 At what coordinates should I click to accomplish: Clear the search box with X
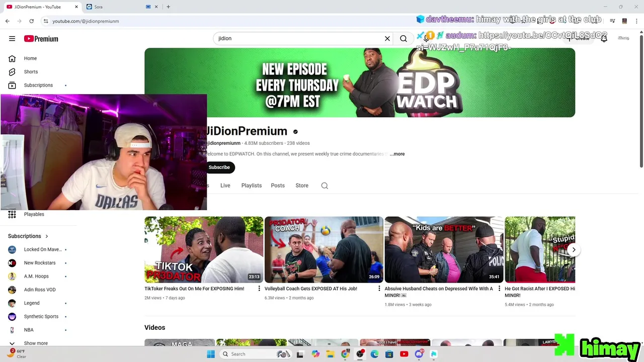tap(387, 38)
